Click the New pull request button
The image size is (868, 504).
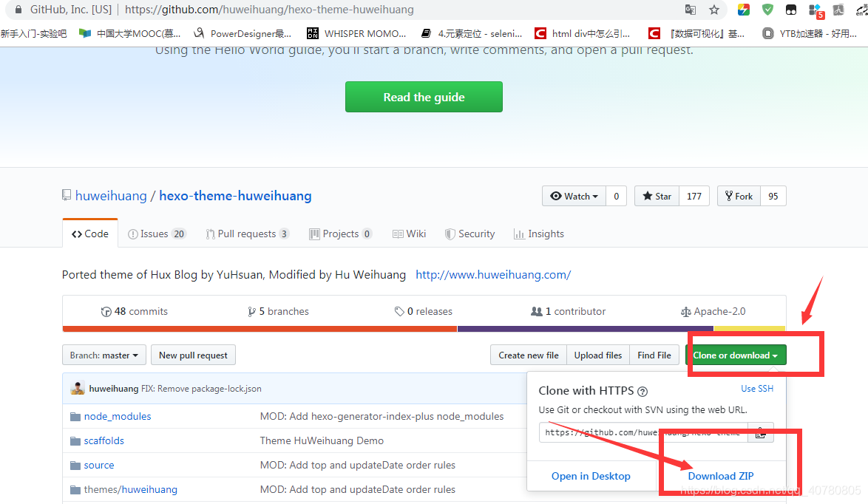tap(193, 355)
